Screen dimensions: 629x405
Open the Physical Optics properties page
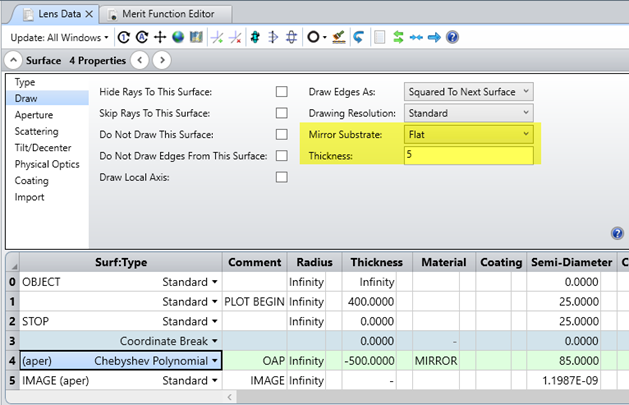pos(47,164)
